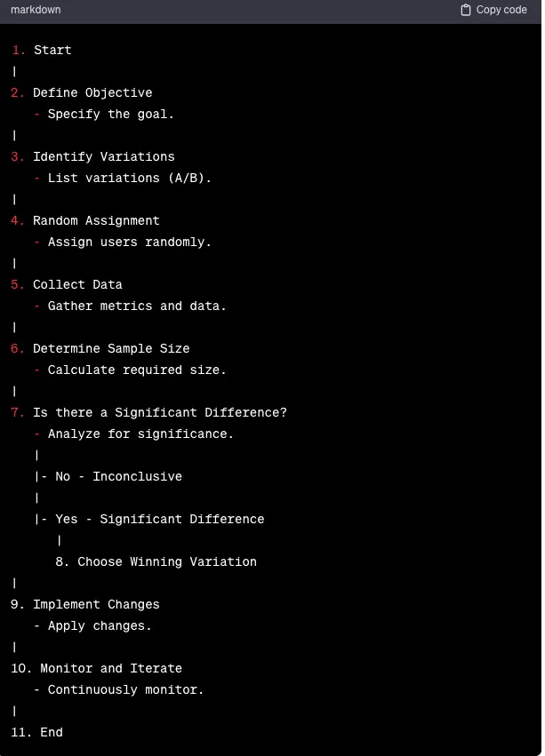545x756 pixels.
Task: Click 'Define Objective' text in code block
Action: (x=92, y=92)
